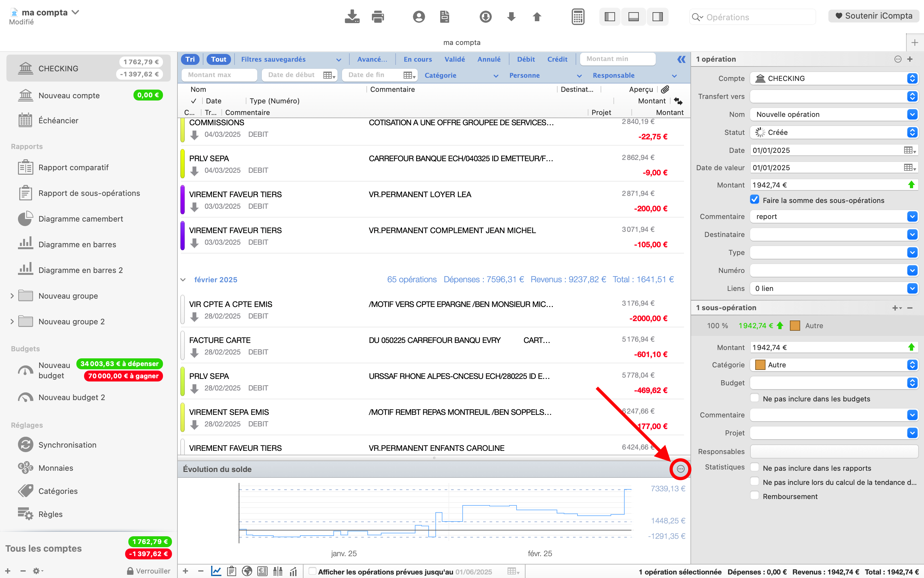The image size is (924, 578).
Task: Click the Soutenir iCompta button
Action: [874, 16]
